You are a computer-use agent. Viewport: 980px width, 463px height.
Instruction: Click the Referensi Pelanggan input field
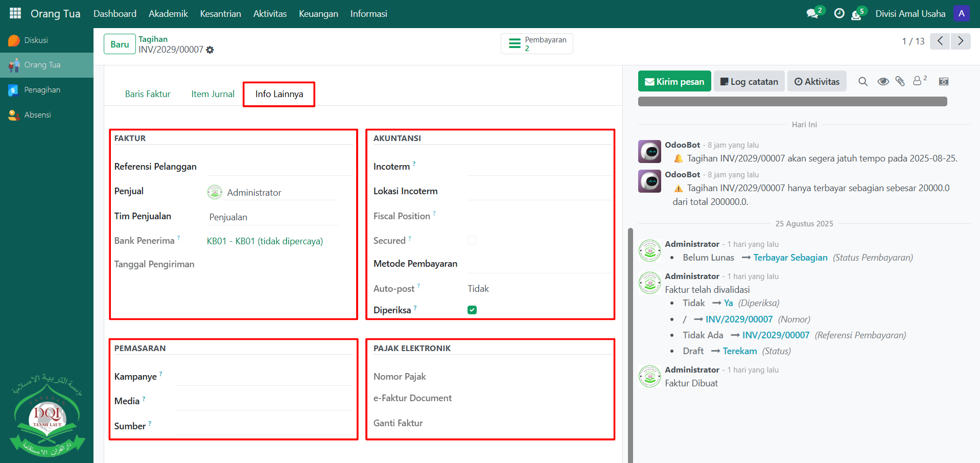coord(279,167)
